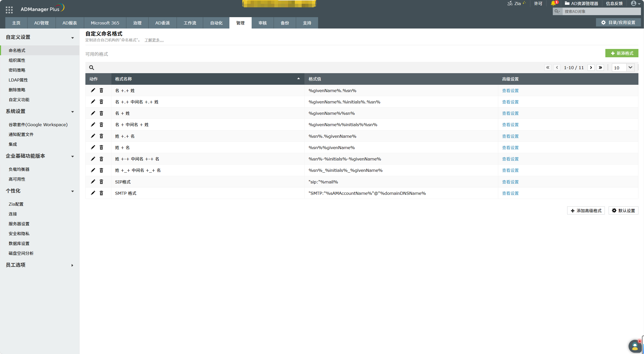The image size is (644, 354).
Task: Edit the 姓 + 名 format row
Action: pos(93,147)
